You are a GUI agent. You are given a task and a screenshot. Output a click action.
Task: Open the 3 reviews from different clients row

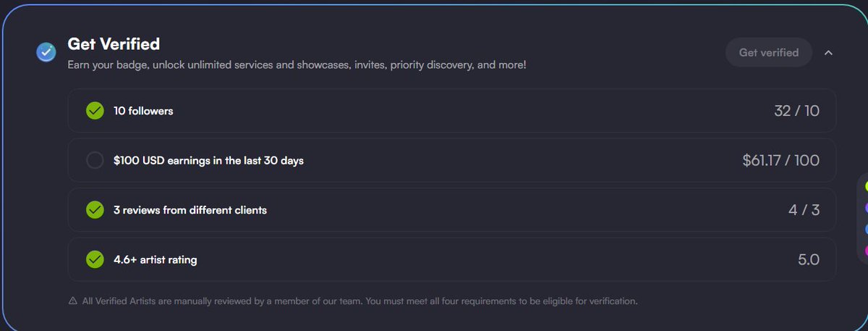pyautogui.click(x=452, y=210)
